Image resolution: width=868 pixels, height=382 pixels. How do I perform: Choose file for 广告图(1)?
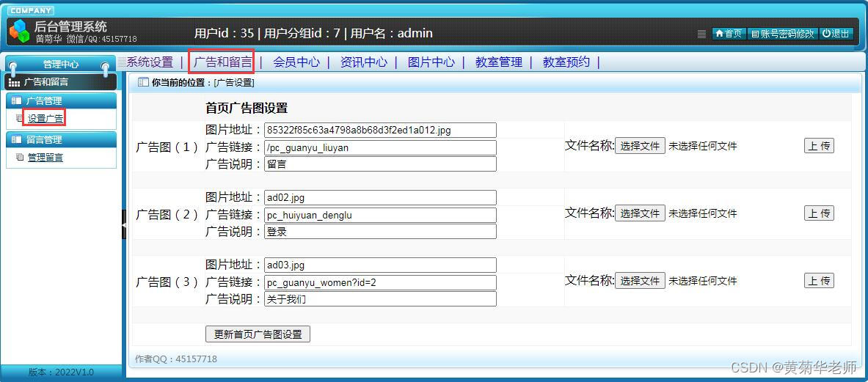(640, 146)
